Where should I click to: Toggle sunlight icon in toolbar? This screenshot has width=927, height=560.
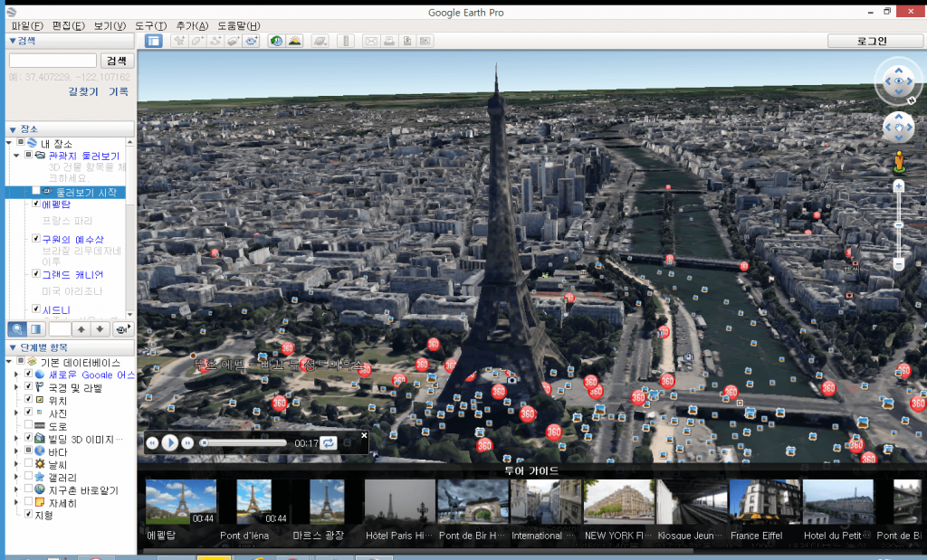click(294, 41)
